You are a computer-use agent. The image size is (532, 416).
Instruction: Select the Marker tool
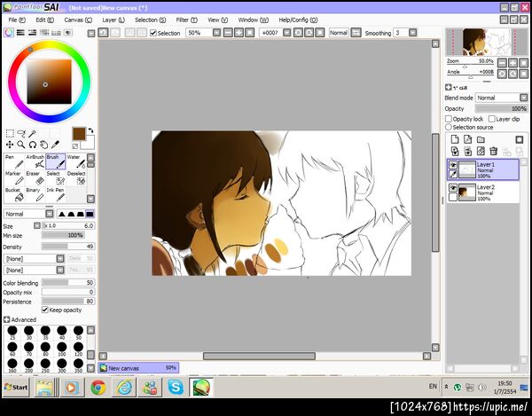(14, 177)
